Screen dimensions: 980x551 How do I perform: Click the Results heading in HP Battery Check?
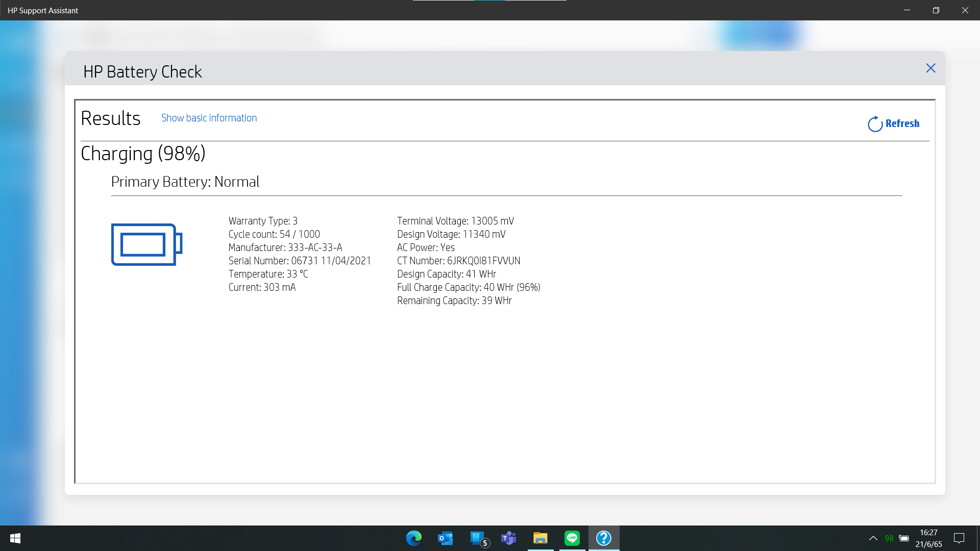(111, 118)
